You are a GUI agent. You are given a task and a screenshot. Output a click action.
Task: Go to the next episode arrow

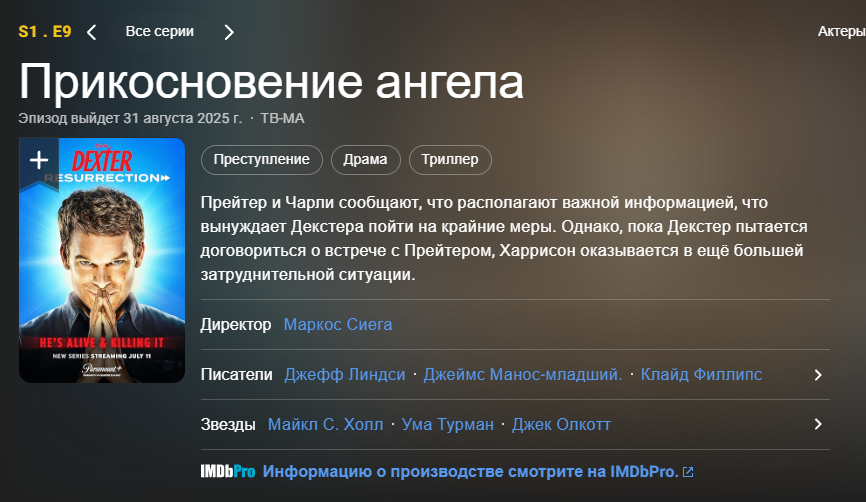click(229, 32)
